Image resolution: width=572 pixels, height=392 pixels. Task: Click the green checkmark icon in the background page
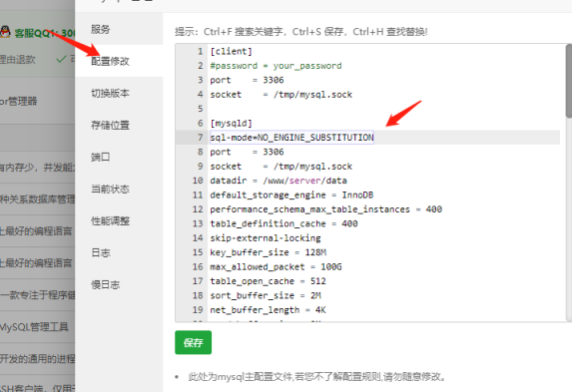point(61,59)
